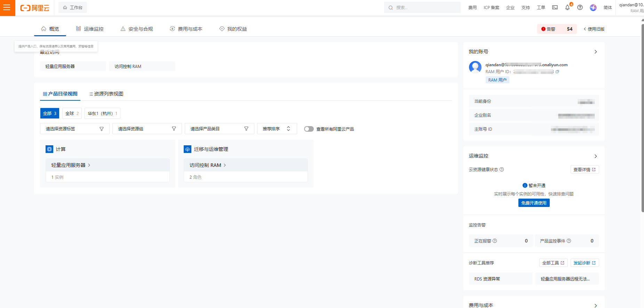Open the 请选择产品类目 dropdown

219,129
